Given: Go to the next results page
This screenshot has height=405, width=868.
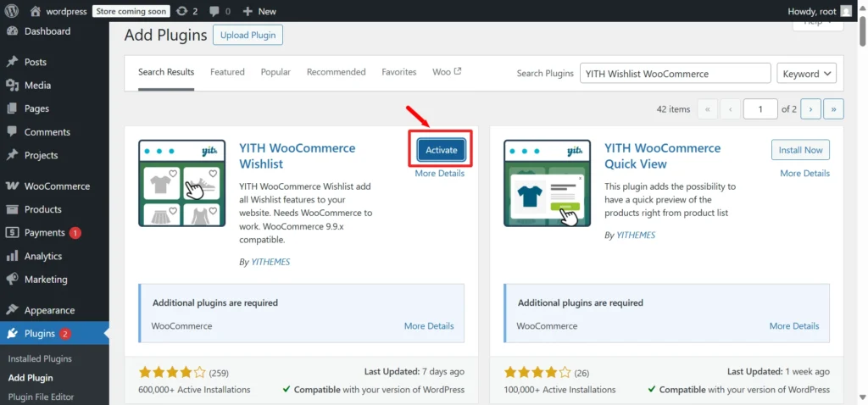Looking at the screenshot, I should [810, 109].
